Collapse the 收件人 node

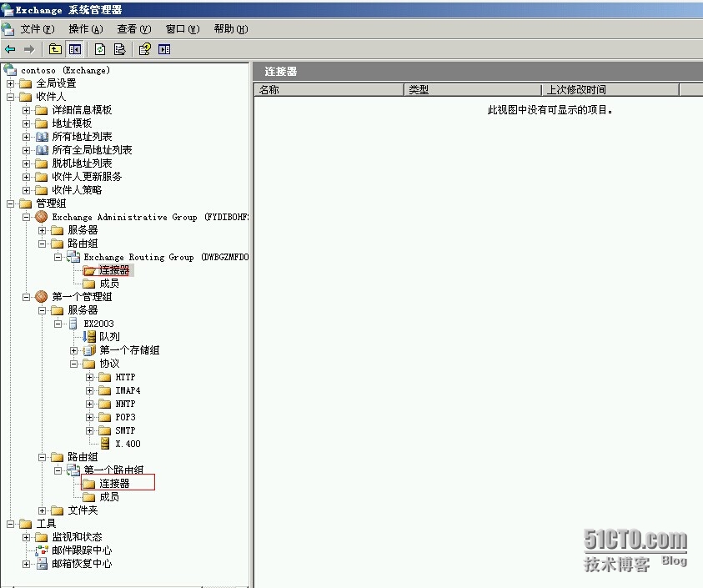click(10, 97)
